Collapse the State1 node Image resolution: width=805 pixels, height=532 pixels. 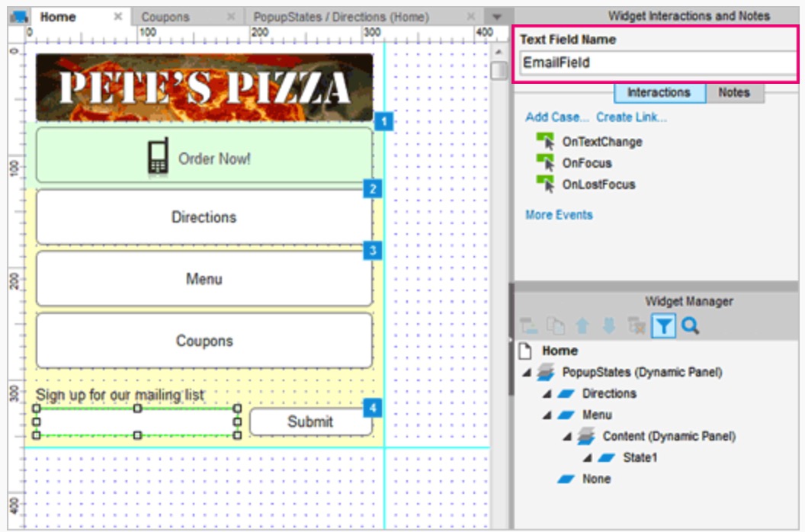click(x=587, y=457)
